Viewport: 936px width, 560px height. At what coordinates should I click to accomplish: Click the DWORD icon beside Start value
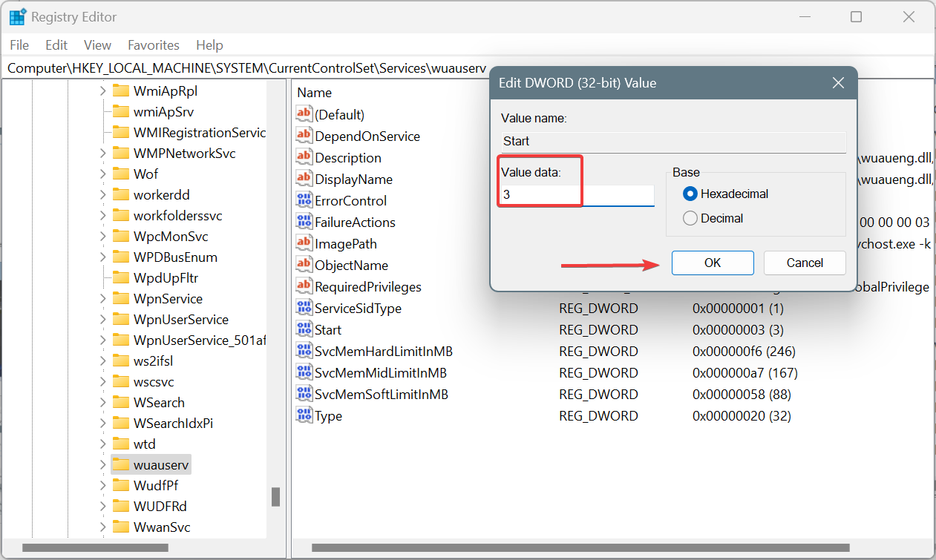click(304, 329)
